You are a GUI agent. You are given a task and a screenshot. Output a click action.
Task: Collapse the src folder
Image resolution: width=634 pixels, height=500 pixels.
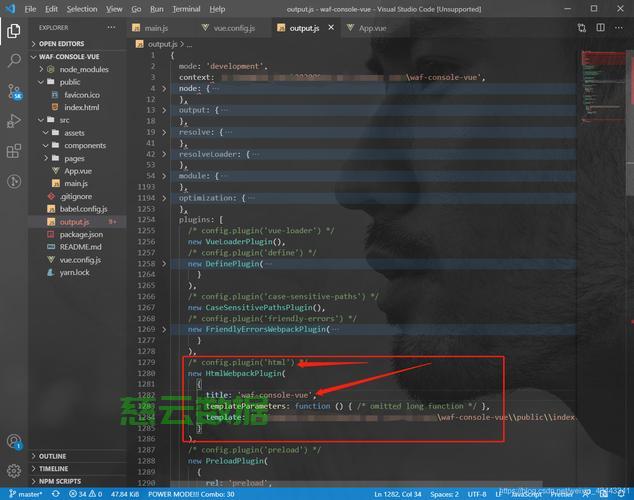click(x=46, y=120)
